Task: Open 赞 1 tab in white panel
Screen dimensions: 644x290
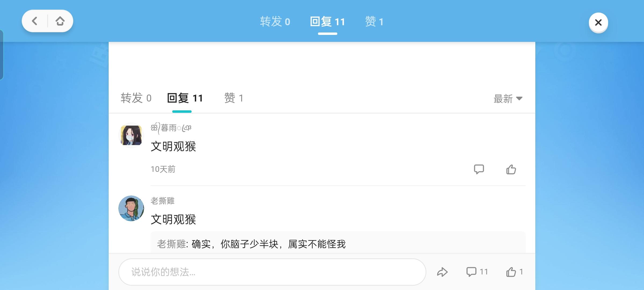Action: pyautogui.click(x=234, y=98)
